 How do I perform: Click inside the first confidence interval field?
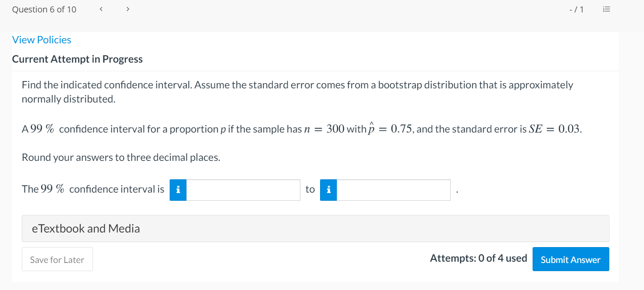point(242,190)
